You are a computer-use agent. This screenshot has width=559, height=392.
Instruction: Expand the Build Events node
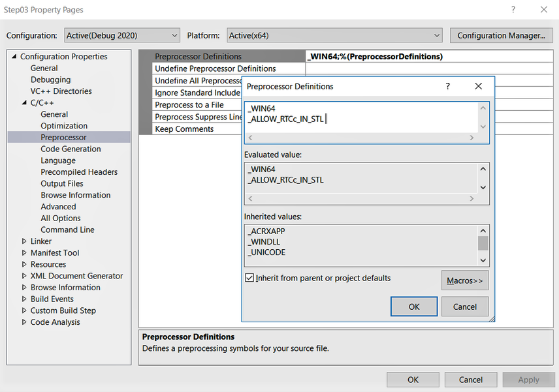pyautogui.click(x=24, y=299)
